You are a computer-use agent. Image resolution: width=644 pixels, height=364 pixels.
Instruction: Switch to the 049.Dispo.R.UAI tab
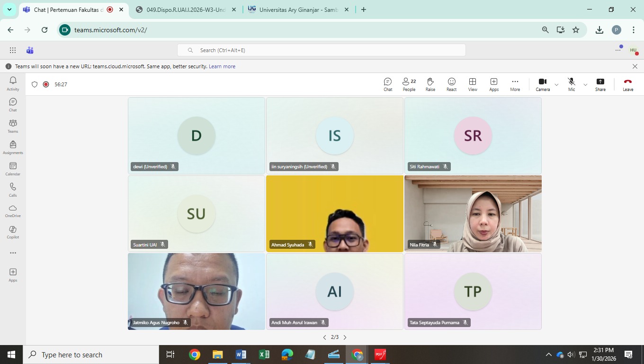[186, 9]
